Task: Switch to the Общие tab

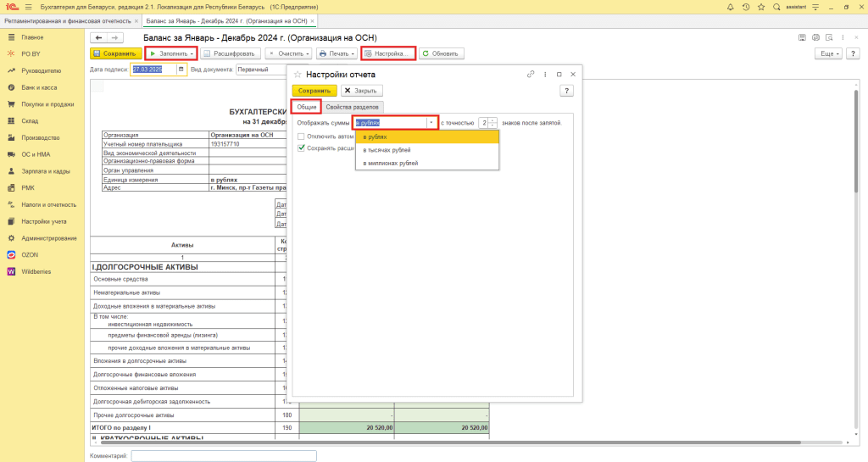Action: [x=307, y=107]
